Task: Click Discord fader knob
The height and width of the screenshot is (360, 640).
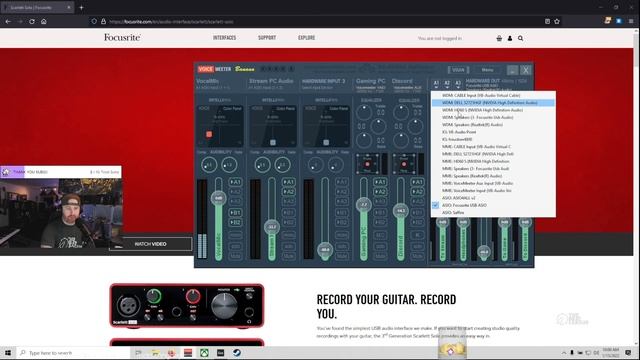Action: (401, 211)
